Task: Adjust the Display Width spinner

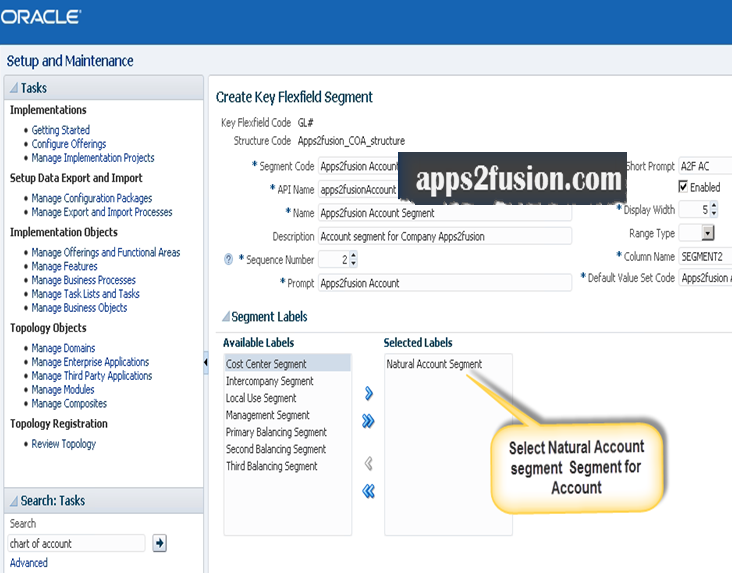Action: [x=714, y=209]
